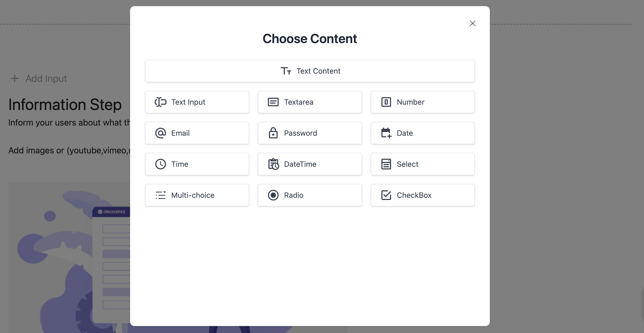Select the Password field icon
Image resolution: width=644 pixels, height=333 pixels.
point(273,133)
